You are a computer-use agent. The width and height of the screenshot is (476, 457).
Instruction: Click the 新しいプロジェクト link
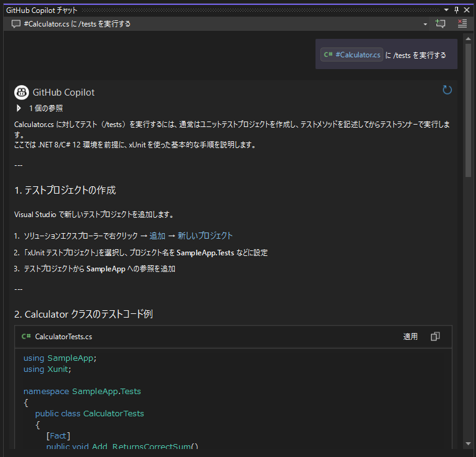click(205, 236)
